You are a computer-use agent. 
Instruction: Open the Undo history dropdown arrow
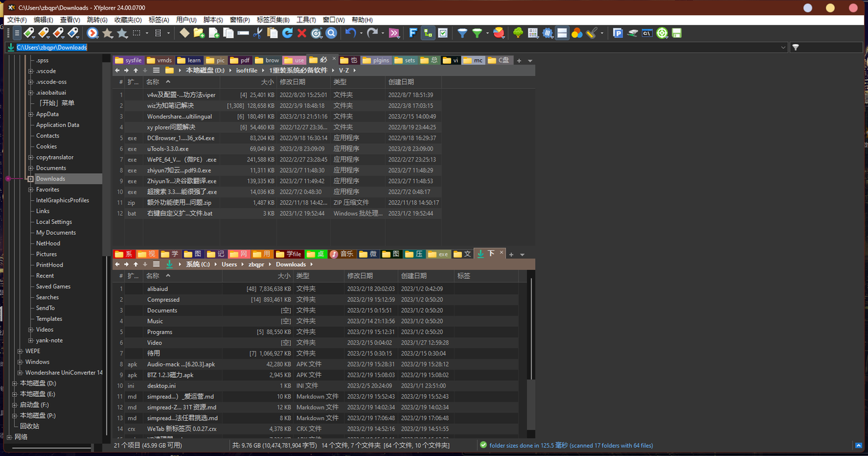point(361,33)
